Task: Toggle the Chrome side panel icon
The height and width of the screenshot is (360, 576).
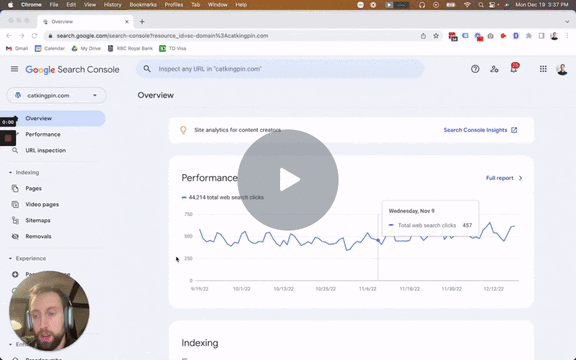Action: pos(541,36)
